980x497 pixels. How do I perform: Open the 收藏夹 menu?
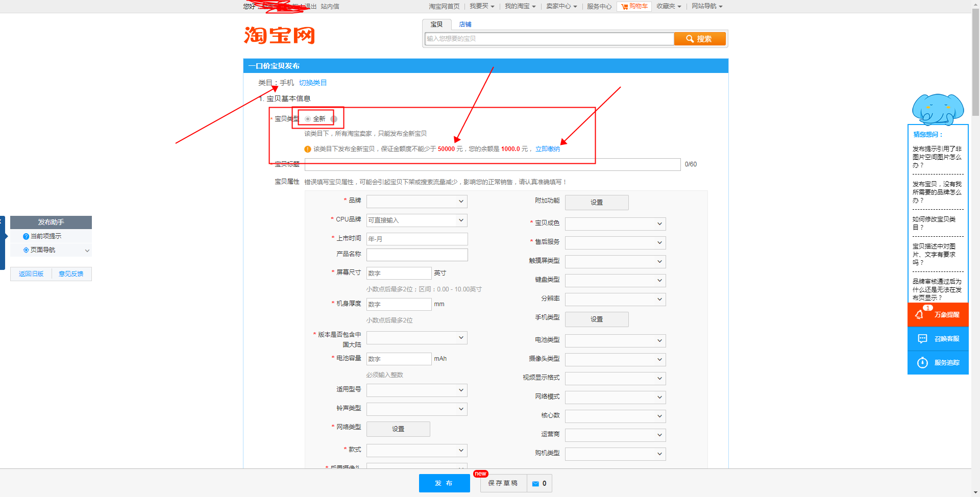(x=669, y=6)
